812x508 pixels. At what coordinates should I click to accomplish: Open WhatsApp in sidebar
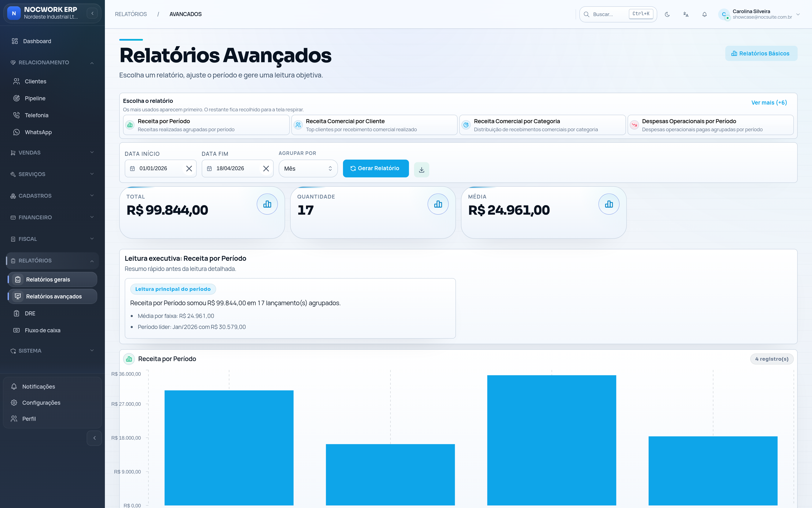(x=52, y=132)
